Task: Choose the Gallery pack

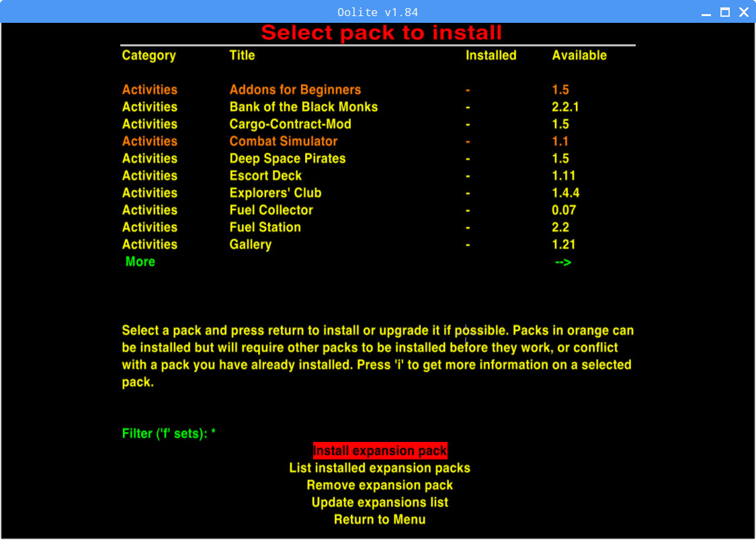Action: point(250,244)
